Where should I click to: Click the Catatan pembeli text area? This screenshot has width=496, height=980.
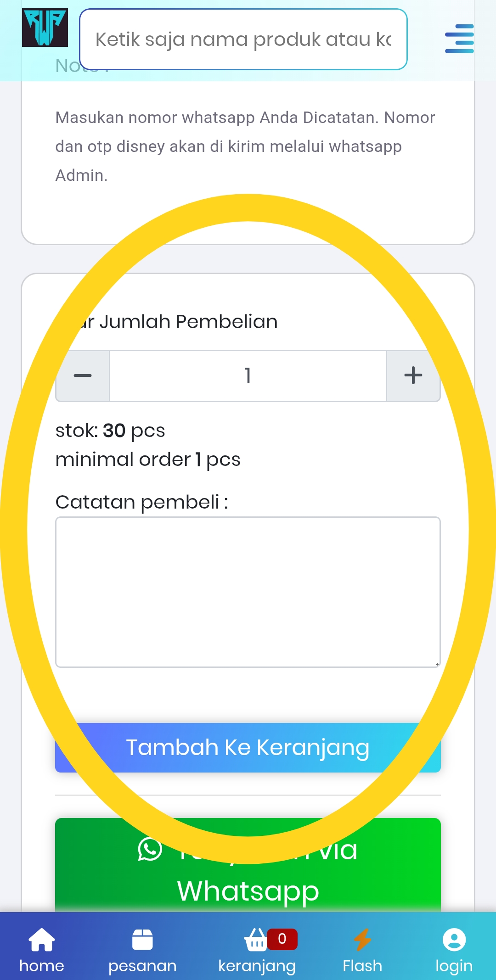248,592
